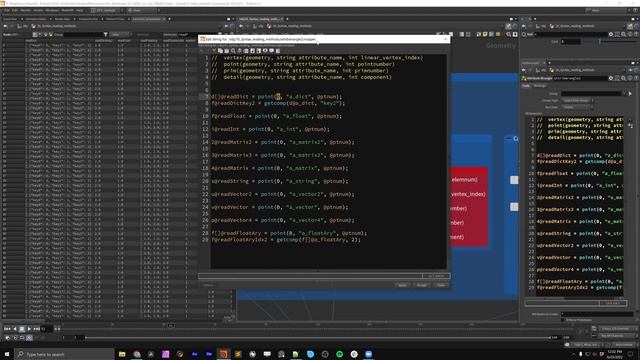Switch to the Bindings tab in parameters
Image resolution: width=640 pixels, height=360 pixels.
540,86
